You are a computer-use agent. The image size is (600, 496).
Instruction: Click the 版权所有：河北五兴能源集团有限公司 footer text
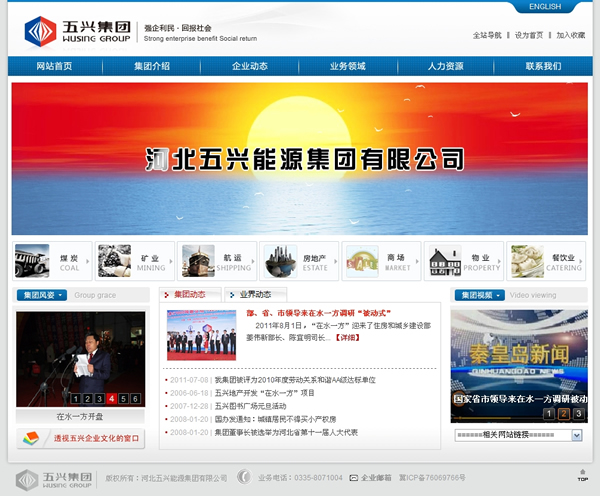(166, 478)
